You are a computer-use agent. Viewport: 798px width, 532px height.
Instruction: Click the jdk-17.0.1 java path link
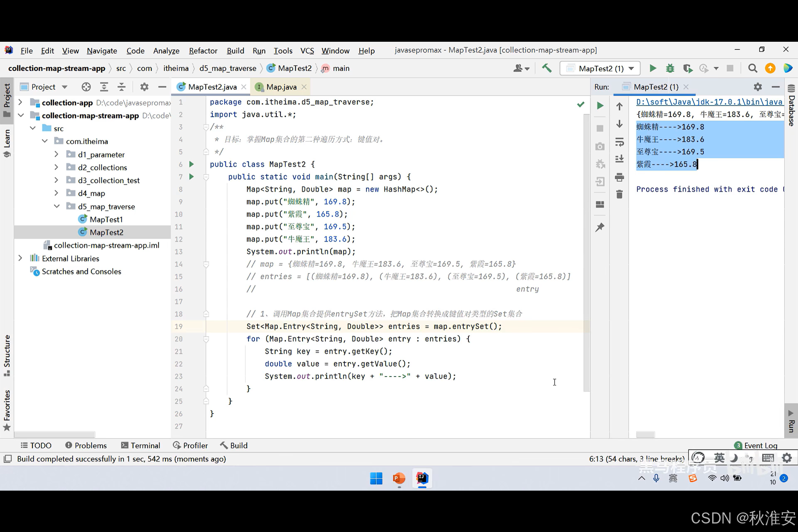(709, 102)
